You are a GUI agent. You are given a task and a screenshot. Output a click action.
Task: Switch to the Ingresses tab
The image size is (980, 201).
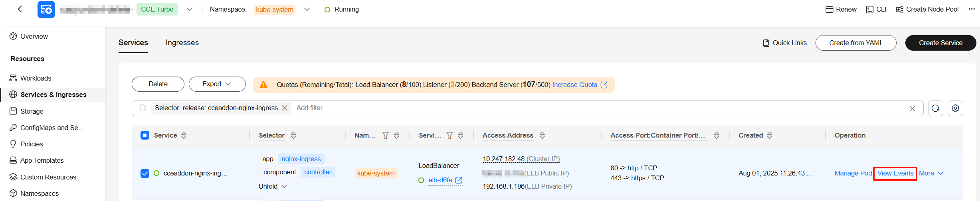[182, 43]
